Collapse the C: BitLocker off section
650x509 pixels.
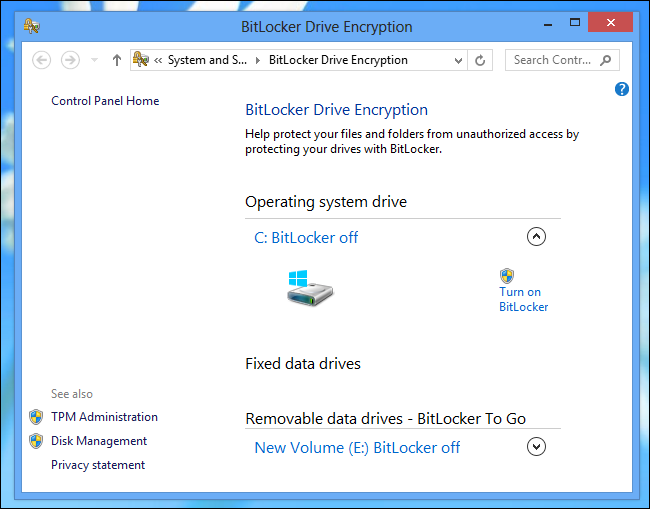pyautogui.click(x=537, y=237)
